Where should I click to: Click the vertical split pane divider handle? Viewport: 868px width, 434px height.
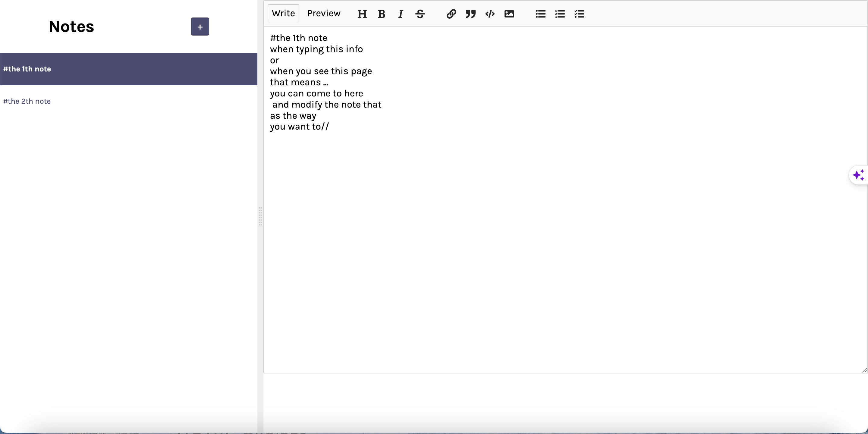click(x=260, y=217)
